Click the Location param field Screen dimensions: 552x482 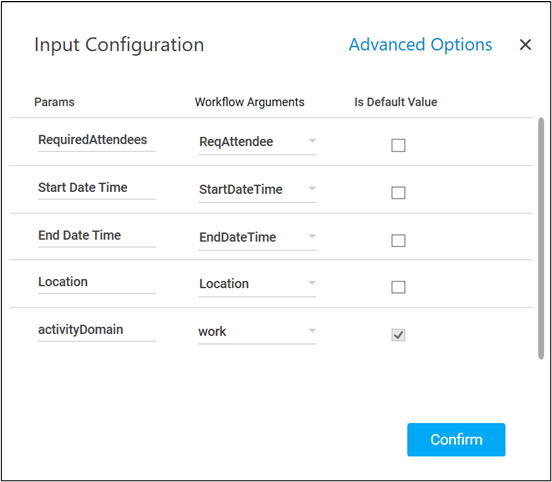(97, 282)
